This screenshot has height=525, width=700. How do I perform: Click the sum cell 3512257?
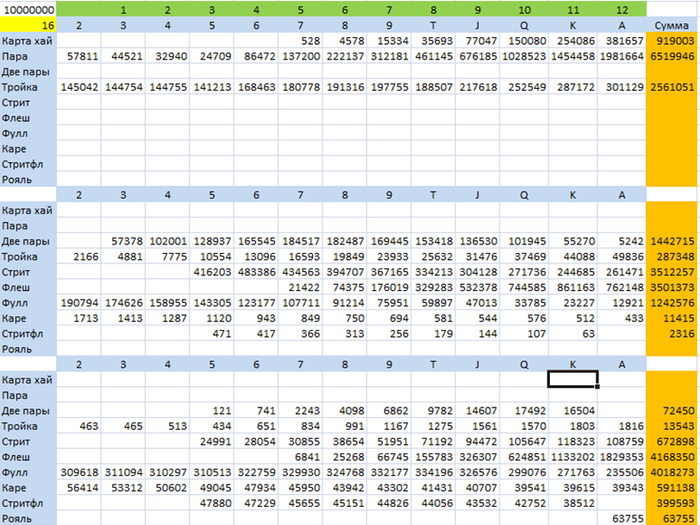671,272
